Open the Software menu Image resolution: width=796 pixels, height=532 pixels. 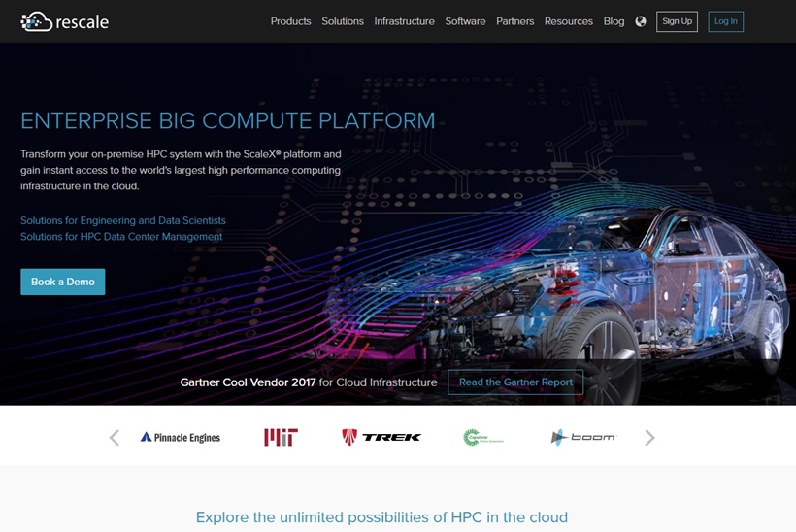pyautogui.click(x=465, y=21)
